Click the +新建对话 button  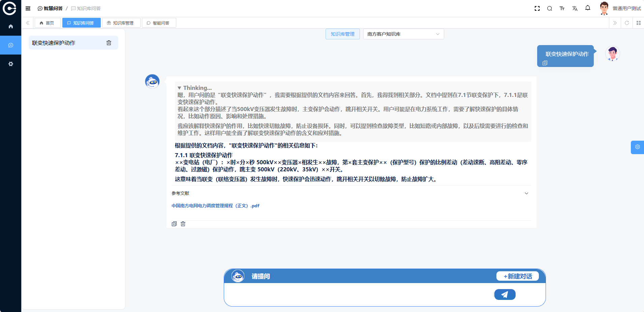point(518,276)
